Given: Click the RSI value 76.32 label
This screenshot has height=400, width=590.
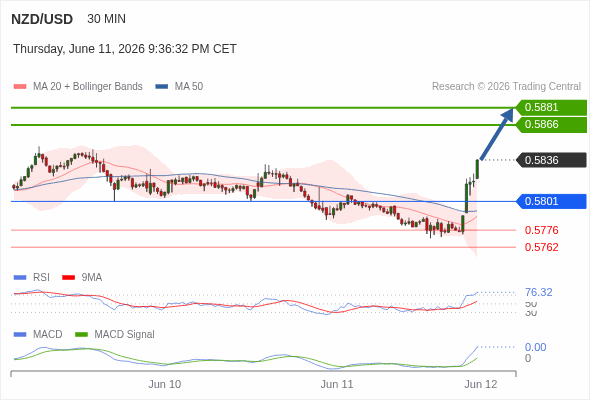Looking at the screenshot, I should (x=538, y=292).
